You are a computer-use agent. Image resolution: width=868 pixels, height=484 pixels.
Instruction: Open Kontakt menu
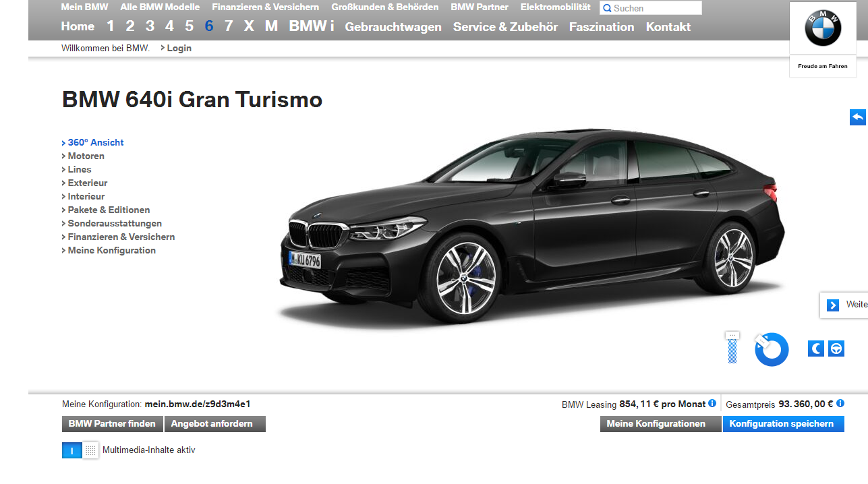coord(668,27)
